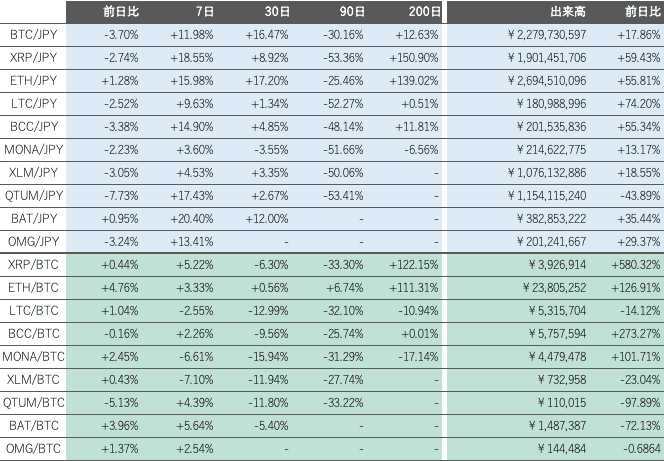664x461 pixels.
Task: Open the ETH/JPY pair label
Action: pyautogui.click(x=33, y=80)
